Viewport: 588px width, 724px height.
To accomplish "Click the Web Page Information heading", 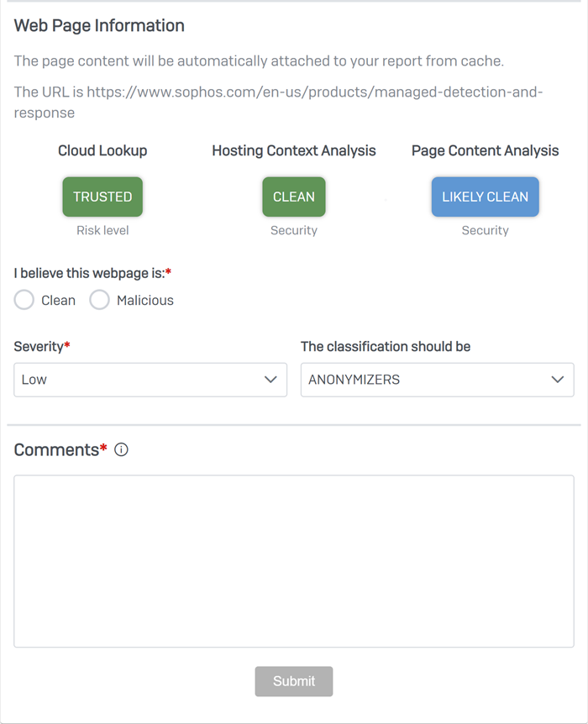I will point(98,26).
